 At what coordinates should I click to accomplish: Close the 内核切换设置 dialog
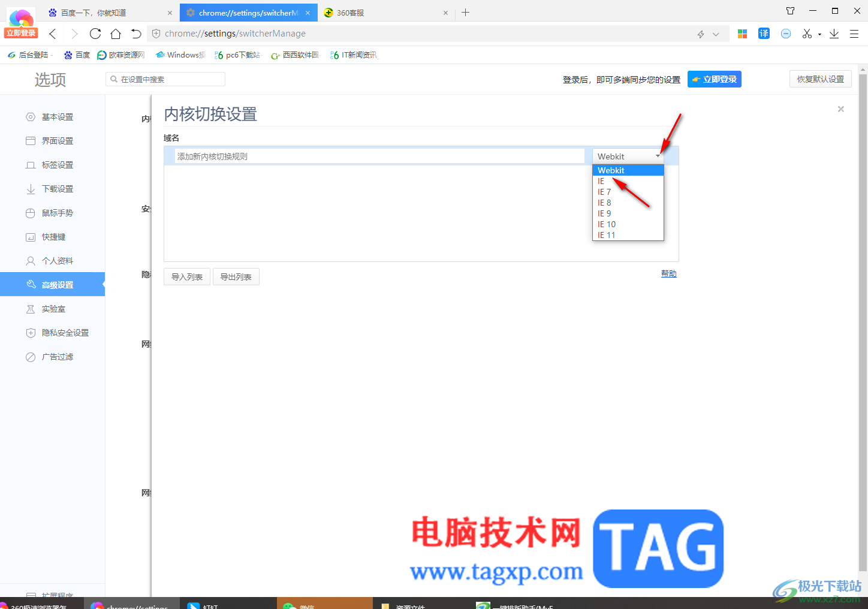(x=841, y=109)
